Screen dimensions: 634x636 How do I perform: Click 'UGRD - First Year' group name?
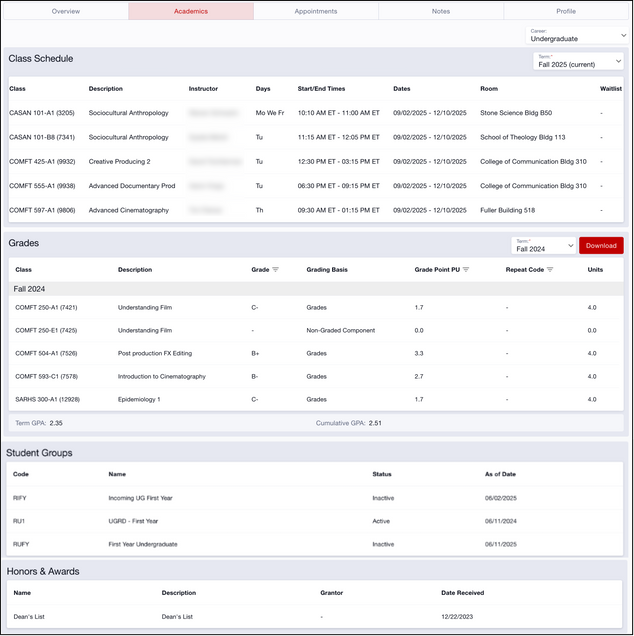(x=133, y=522)
